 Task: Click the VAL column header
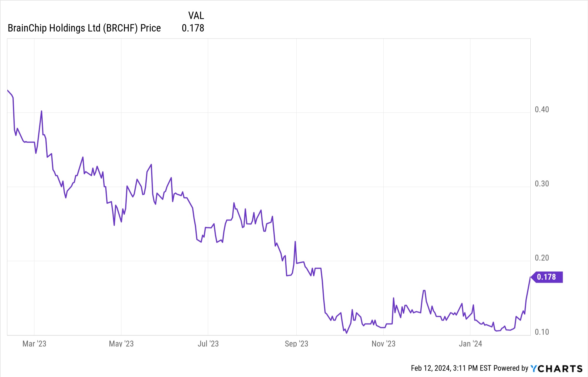[196, 15]
